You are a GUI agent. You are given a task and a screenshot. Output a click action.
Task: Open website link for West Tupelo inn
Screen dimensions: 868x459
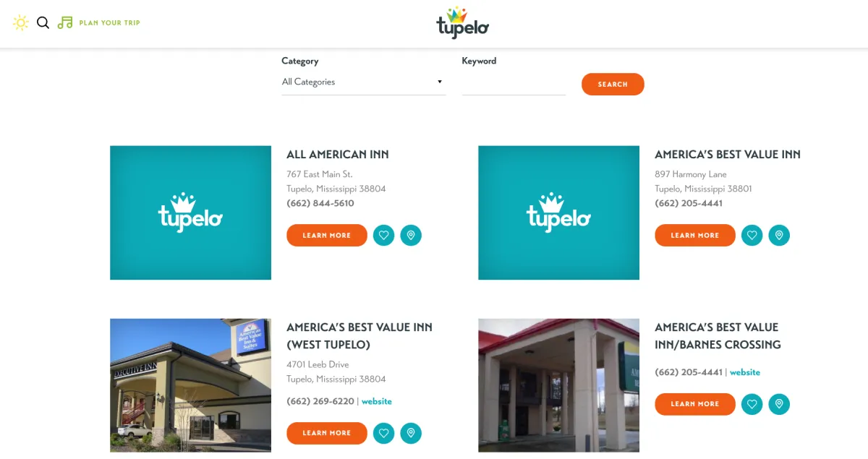(377, 401)
